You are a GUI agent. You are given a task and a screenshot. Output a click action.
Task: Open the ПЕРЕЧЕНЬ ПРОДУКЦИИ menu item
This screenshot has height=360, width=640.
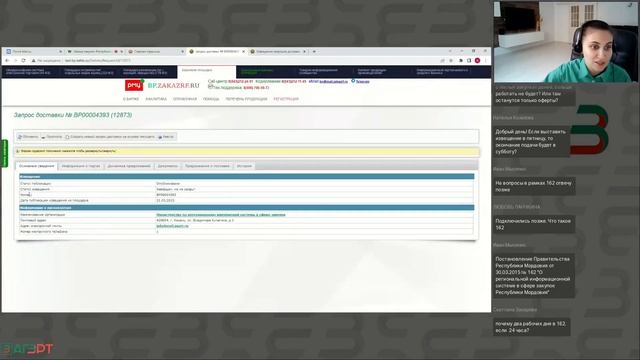[246, 99]
